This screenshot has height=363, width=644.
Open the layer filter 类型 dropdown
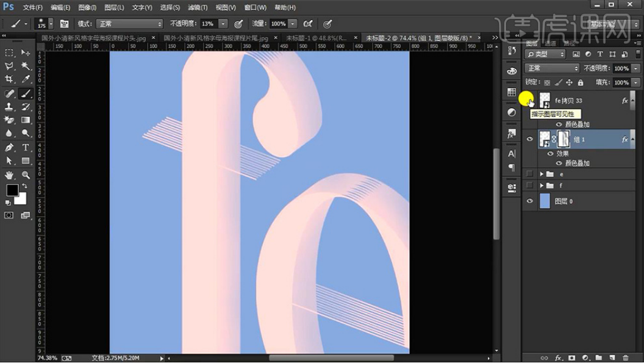pos(545,54)
